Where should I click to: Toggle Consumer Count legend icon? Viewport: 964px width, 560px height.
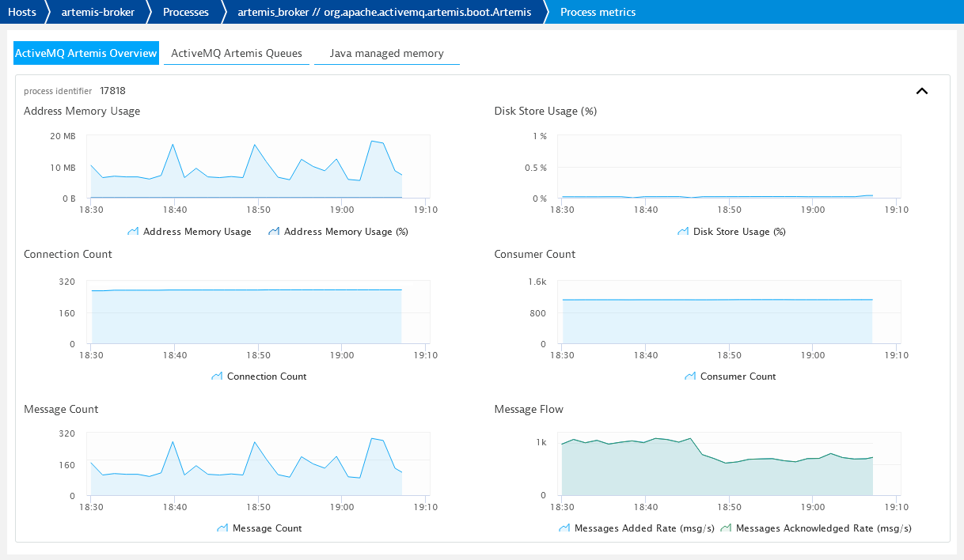pyautogui.click(x=690, y=376)
